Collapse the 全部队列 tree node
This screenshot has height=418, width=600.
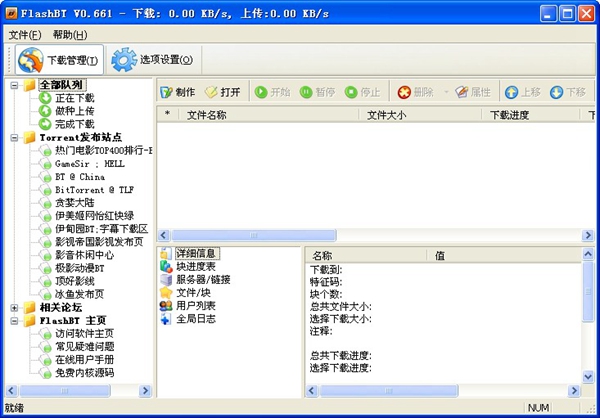15,85
